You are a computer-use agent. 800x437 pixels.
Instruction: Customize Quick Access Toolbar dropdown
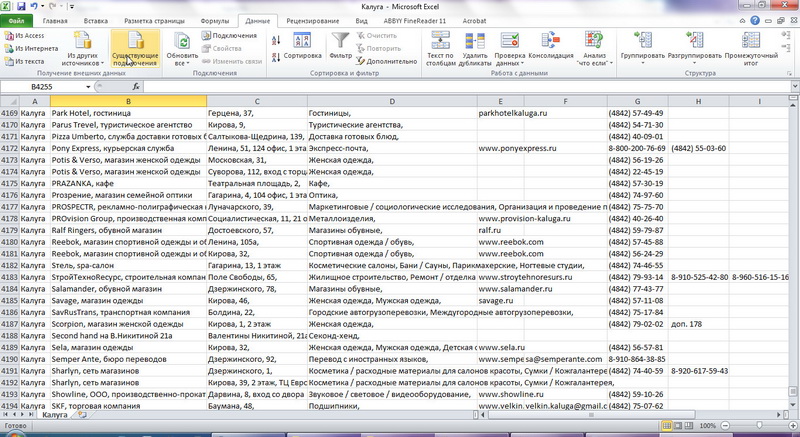[71, 7]
